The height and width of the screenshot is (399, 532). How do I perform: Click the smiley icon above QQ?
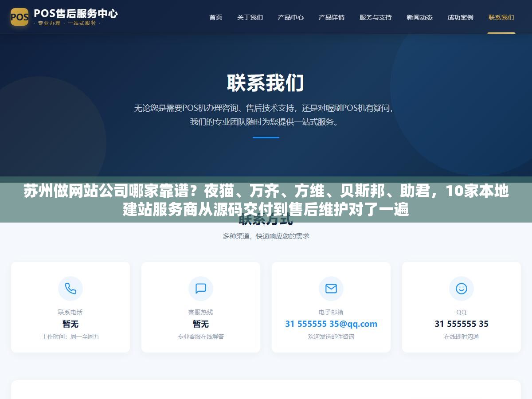point(462,289)
